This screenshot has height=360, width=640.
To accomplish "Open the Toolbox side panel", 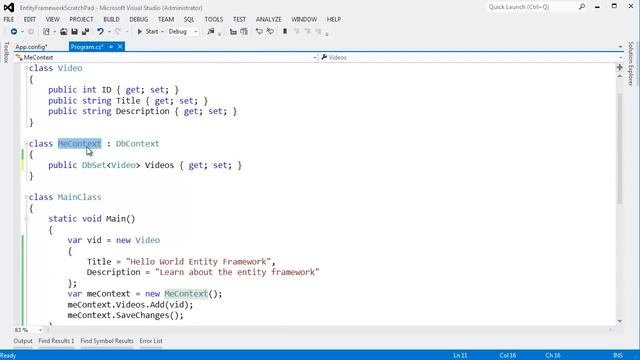I will [6, 52].
